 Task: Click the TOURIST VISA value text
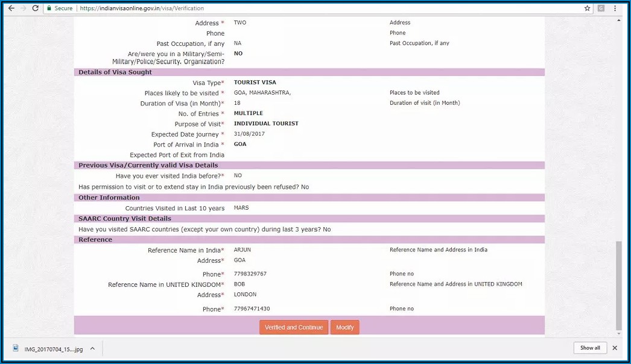pyautogui.click(x=255, y=83)
